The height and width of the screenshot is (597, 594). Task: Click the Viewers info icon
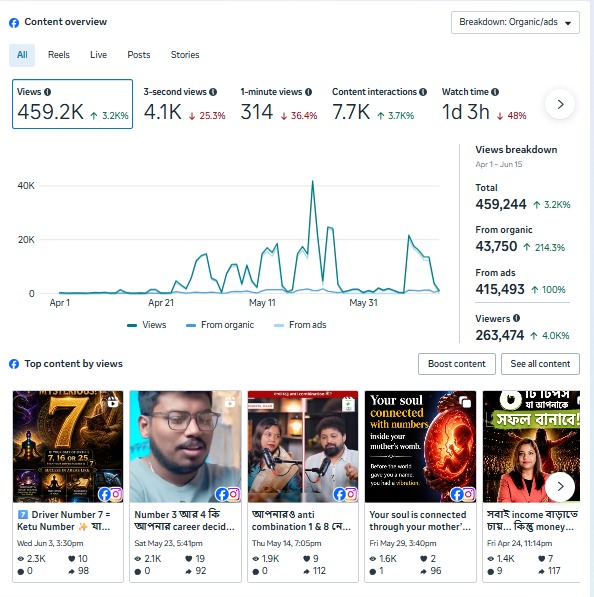coord(516,318)
